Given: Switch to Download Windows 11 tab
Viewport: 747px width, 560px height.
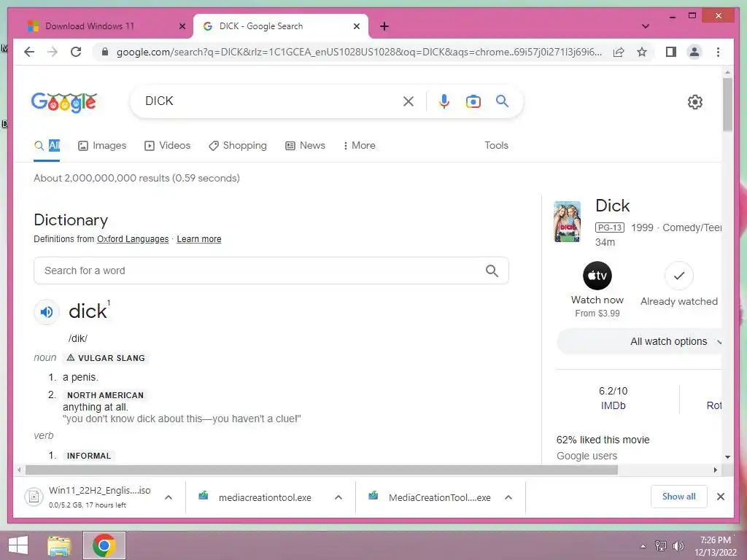Looking at the screenshot, I should (99, 26).
